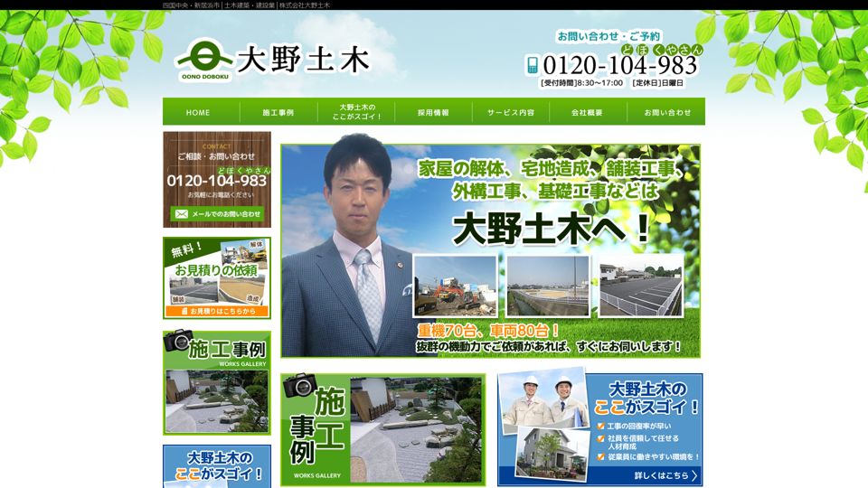868x488 pixels.
Task: Open the HOME menu item
Action: click(x=198, y=113)
